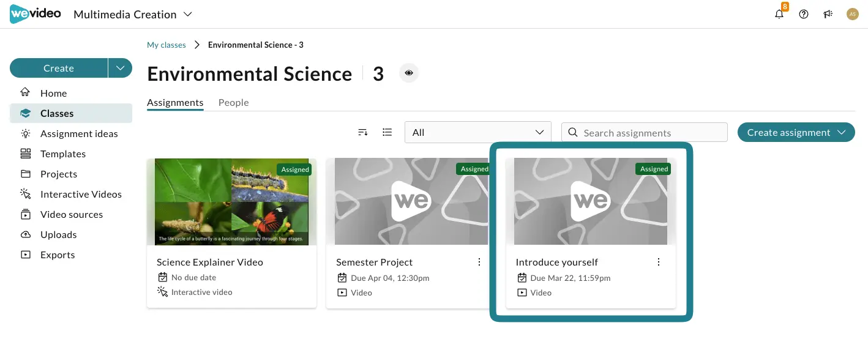
Task: Open the All filter dropdown
Action: coord(478,132)
